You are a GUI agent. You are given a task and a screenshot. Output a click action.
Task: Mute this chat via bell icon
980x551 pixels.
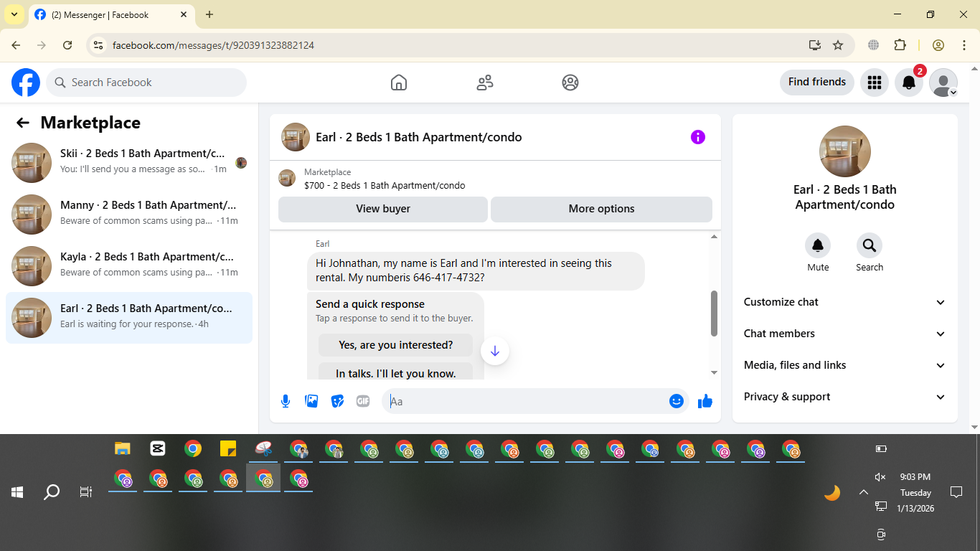point(818,246)
